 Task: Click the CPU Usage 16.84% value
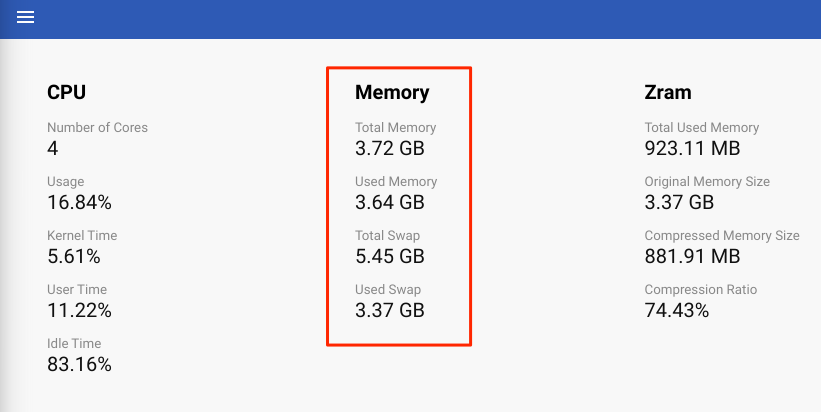coord(79,203)
